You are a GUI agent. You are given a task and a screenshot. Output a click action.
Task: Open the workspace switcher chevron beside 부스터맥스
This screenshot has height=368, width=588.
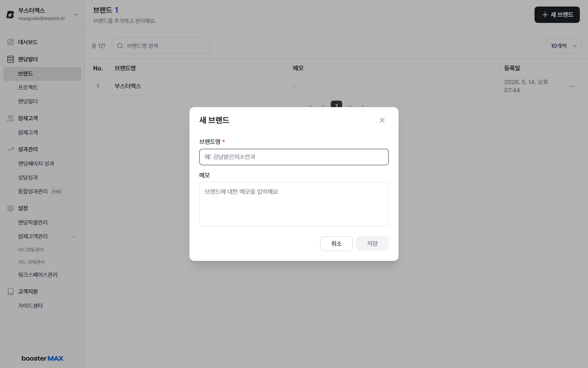coord(76,15)
